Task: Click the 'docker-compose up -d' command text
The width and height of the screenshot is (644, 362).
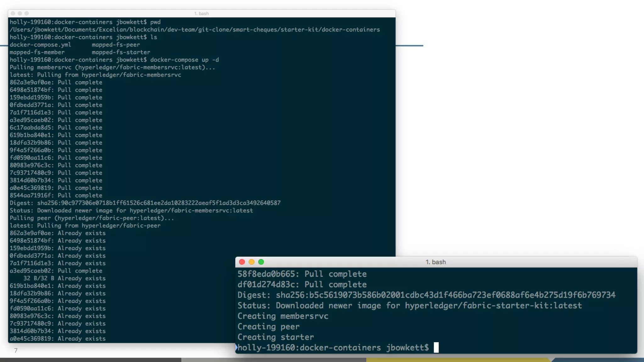Action: 184,60
